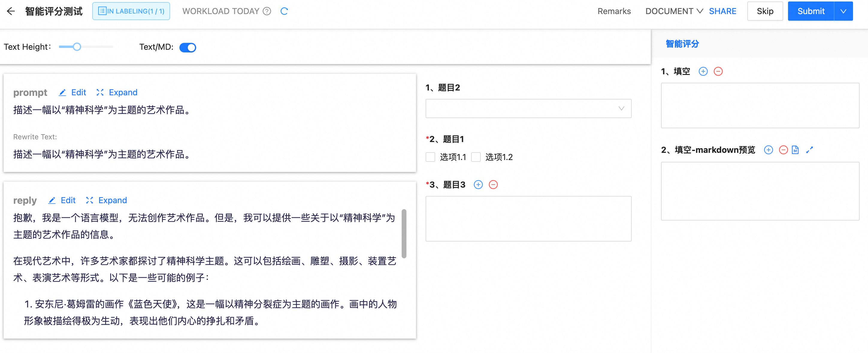Viewport: 868px width, 353px height.
Task: Remove an entry from 题目3
Action: (x=493, y=184)
